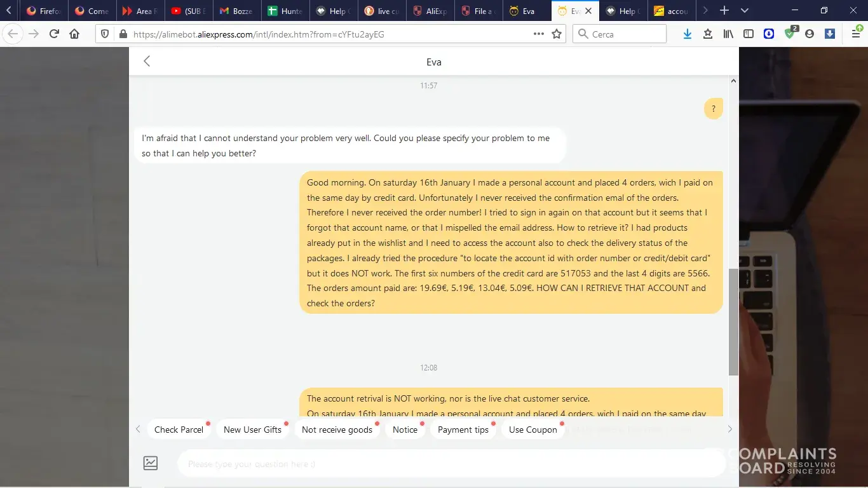Open a new browser tab
The width and height of the screenshot is (868, 488).
[724, 11]
